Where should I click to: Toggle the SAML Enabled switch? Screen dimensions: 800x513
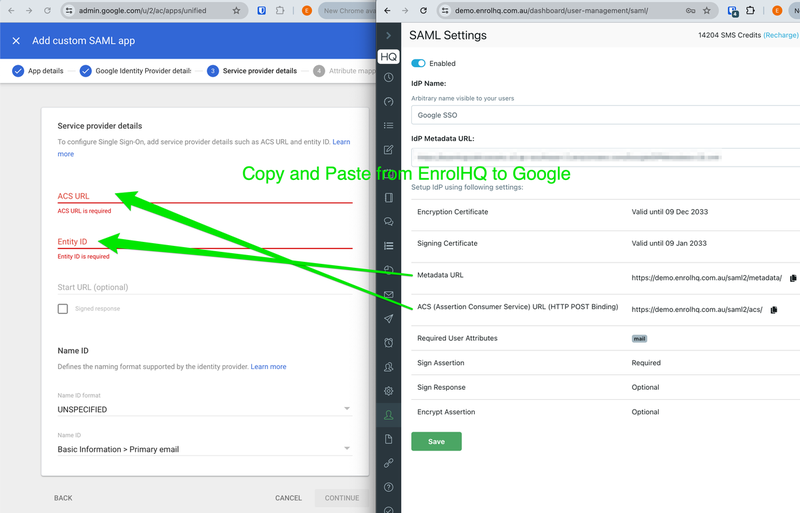[418, 63]
